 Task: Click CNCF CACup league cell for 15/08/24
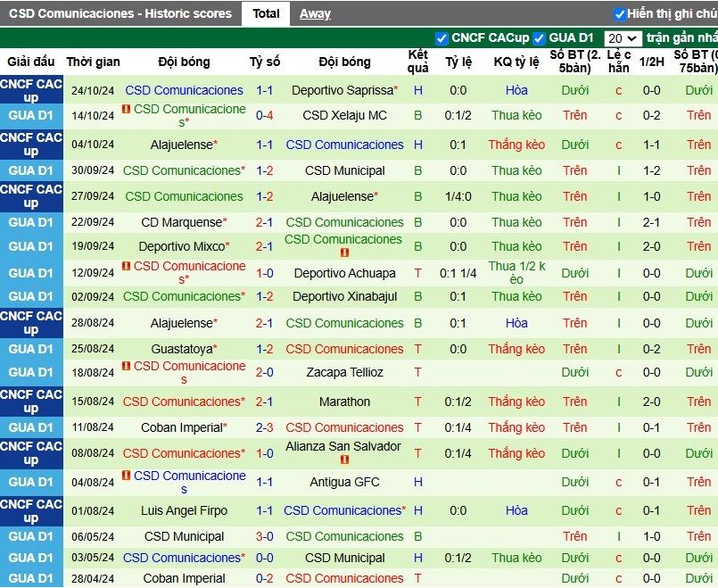pyautogui.click(x=31, y=402)
